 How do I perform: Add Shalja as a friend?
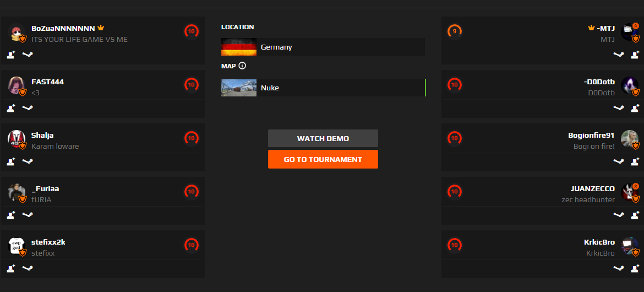point(11,161)
